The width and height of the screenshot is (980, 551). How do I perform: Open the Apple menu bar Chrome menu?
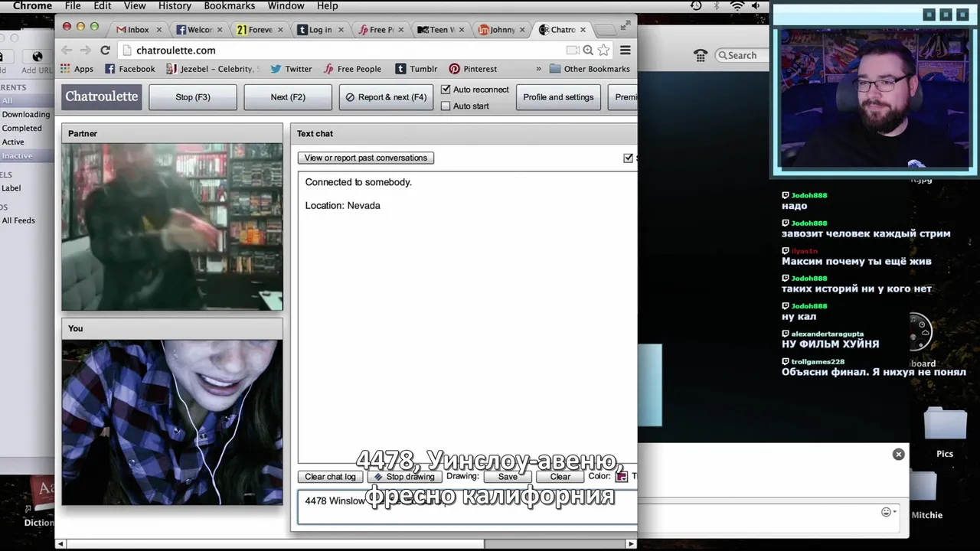point(32,6)
